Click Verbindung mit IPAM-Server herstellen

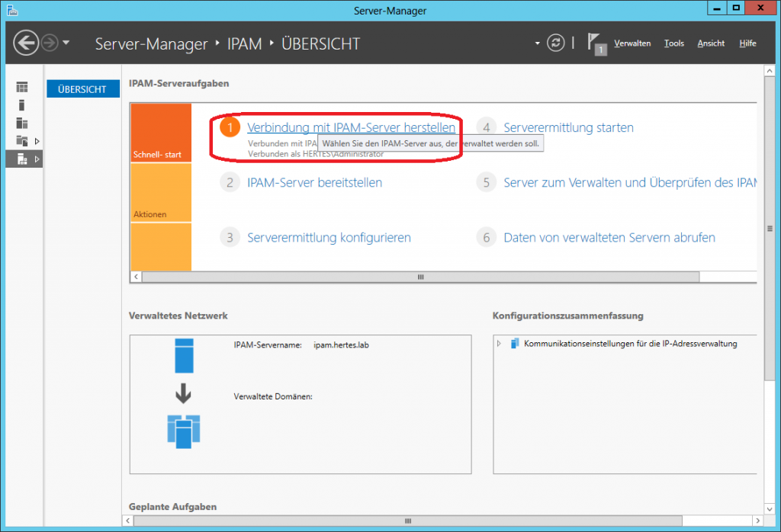coord(351,127)
